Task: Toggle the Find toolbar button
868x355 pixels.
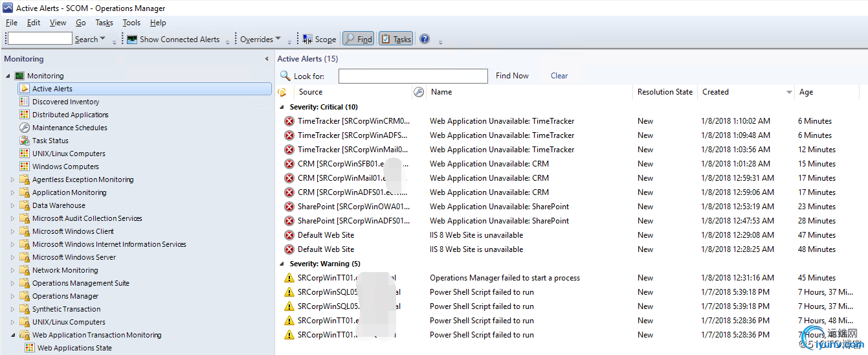Action: click(358, 39)
